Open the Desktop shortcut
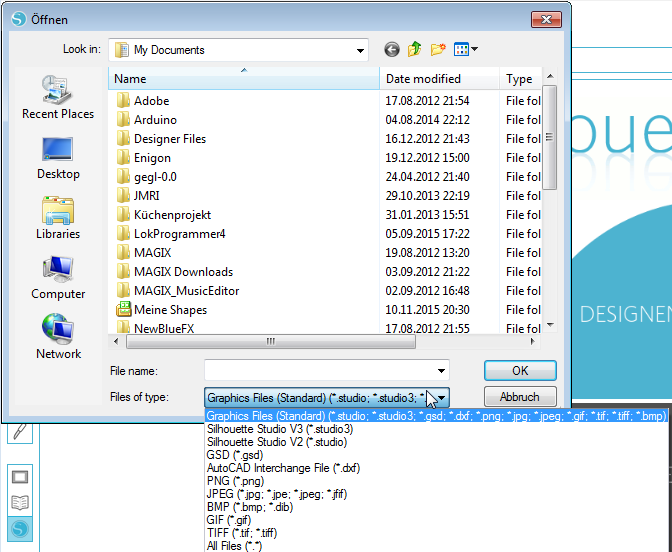672x552 pixels. point(58,159)
